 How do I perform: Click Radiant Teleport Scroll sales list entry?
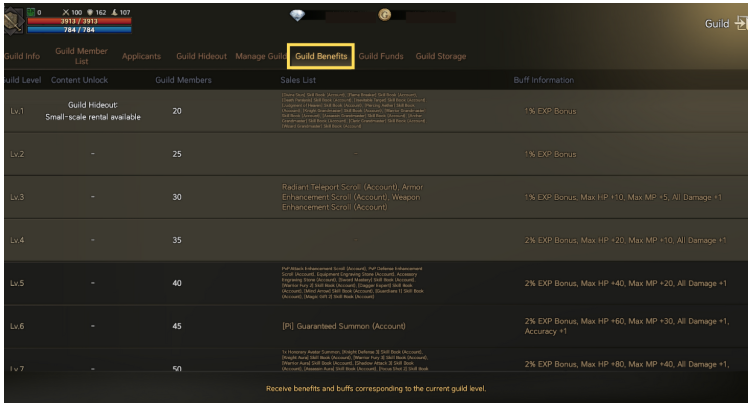[352, 197]
